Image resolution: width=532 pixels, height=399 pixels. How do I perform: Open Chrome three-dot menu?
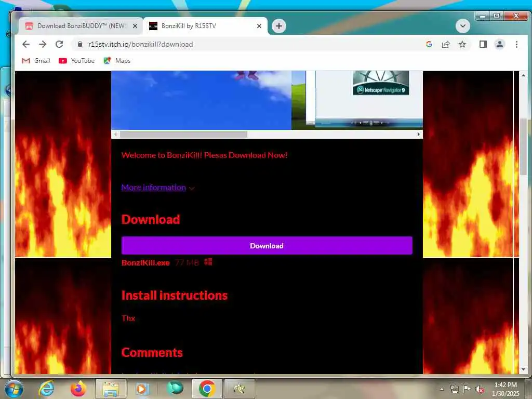tap(516, 44)
